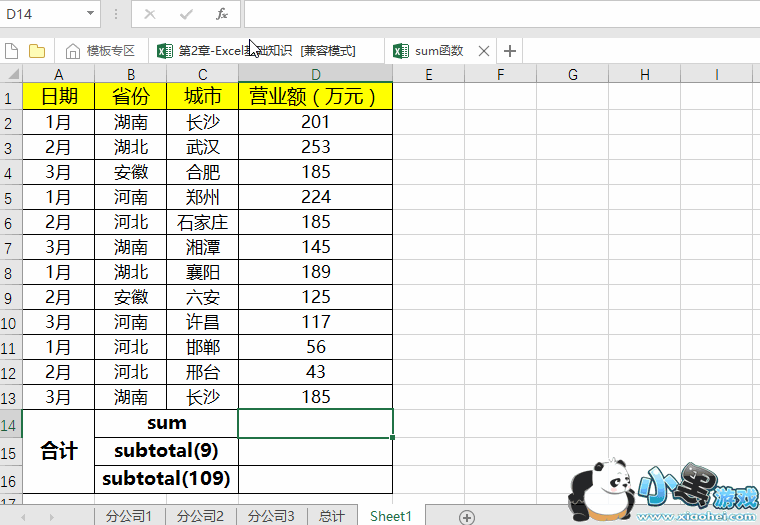Screen dimensions: 760x525
Task: Open the 模板专区 home tab
Action: (x=100, y=51)
